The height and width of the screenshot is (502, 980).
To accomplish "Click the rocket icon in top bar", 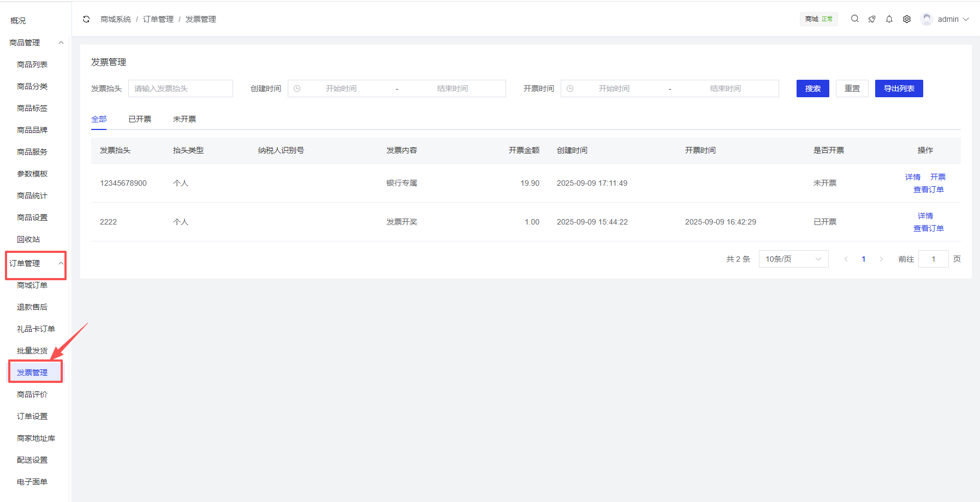I will point(872,19).
